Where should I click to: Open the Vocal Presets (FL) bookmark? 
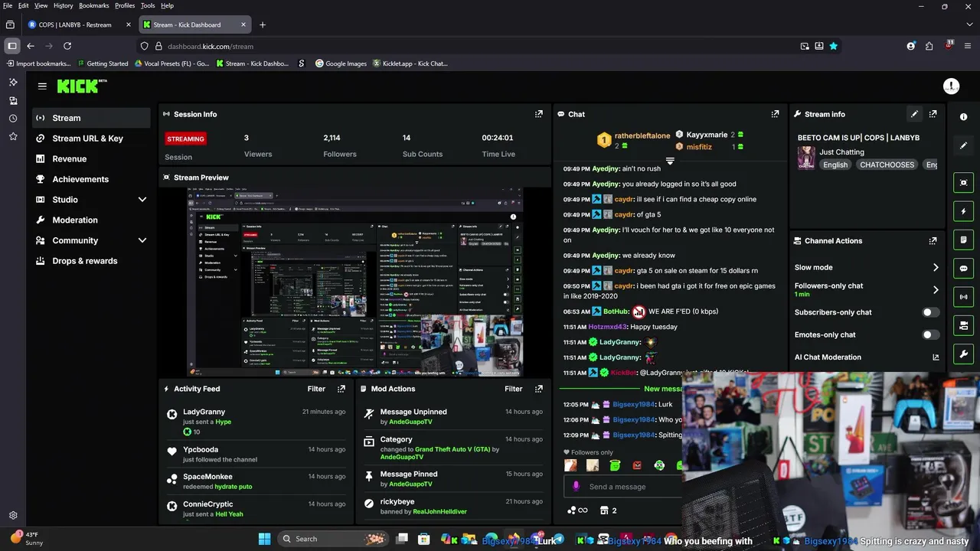[x=171, y=64]
